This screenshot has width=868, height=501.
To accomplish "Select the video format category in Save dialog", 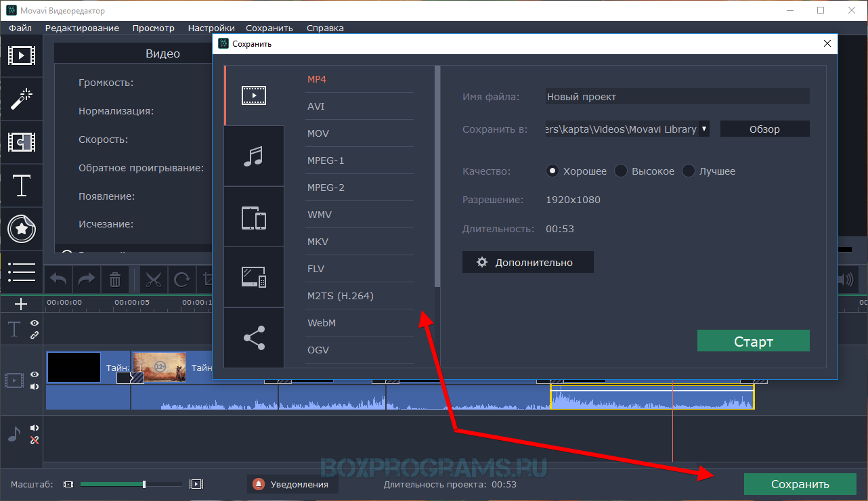I will point(254,95).
